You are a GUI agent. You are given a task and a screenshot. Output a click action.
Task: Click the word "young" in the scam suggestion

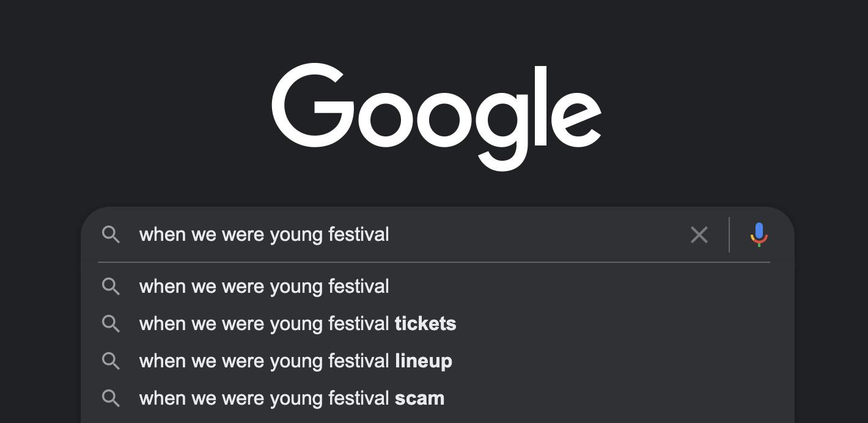tap(296, 399)
